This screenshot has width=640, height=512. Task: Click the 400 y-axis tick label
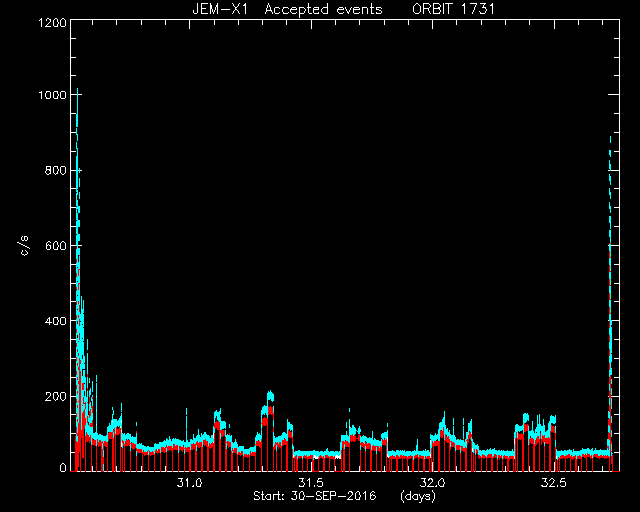coord(56,321)
